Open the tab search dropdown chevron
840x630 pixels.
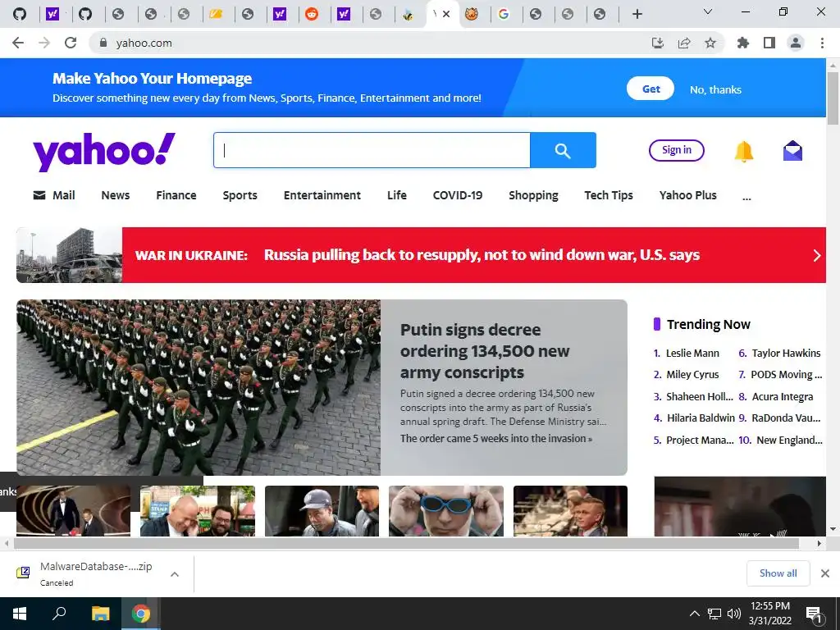click(x=708, y=11)
